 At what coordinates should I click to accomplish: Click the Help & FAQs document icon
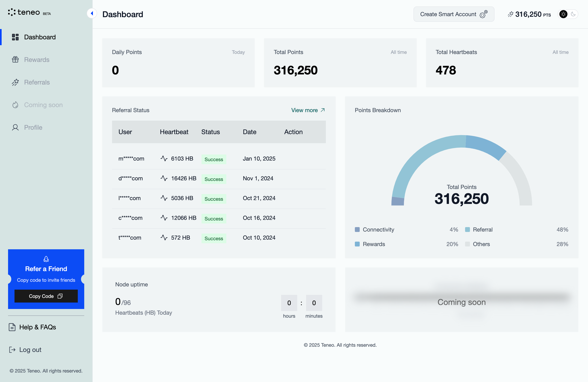12,327
